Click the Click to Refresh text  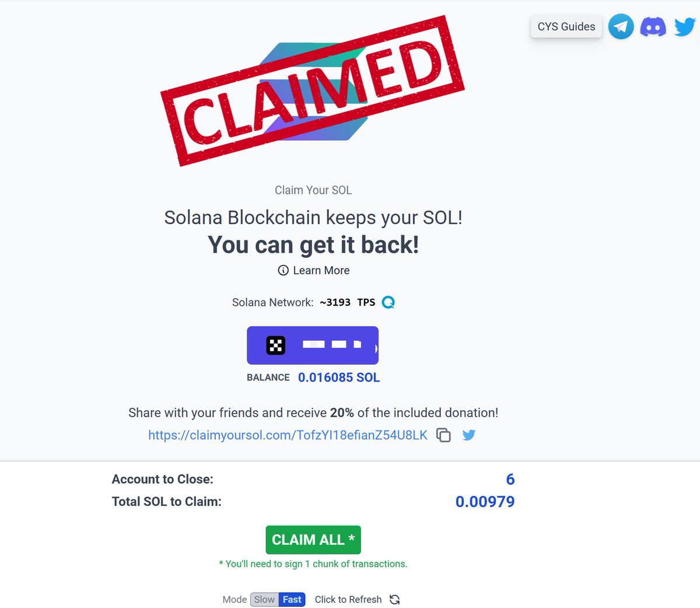pyautogui.click(x=348, y=599)
